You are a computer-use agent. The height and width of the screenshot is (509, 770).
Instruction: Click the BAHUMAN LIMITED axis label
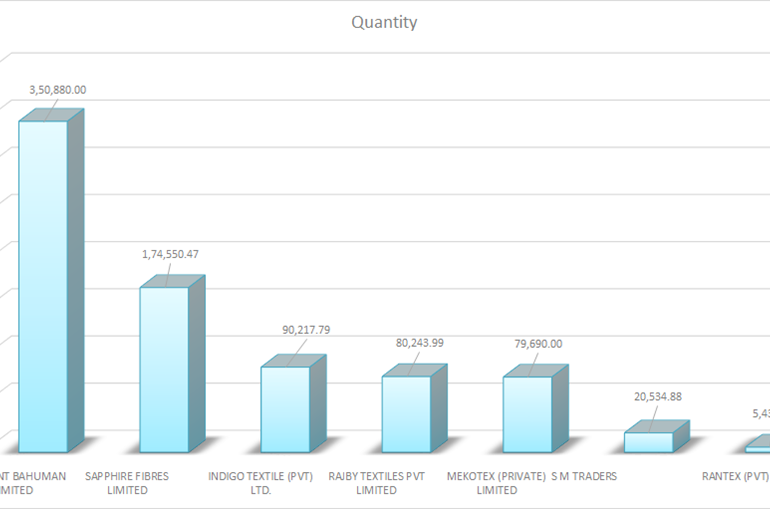pos(32,483)
